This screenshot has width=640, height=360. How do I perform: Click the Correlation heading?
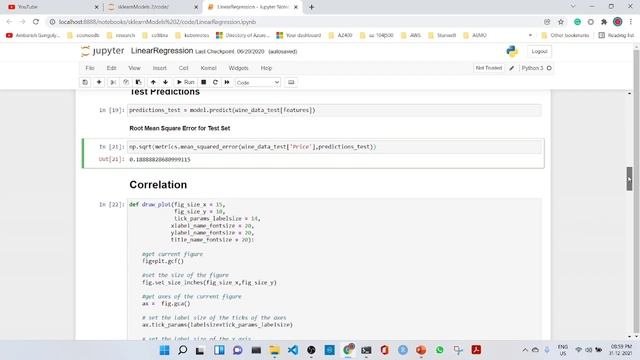[x=158, y=184]
